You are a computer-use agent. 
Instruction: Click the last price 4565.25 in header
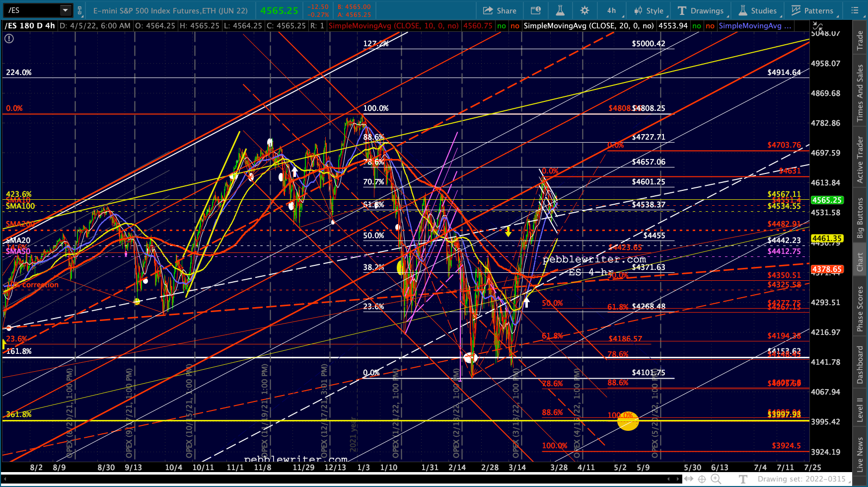[280, 10]
